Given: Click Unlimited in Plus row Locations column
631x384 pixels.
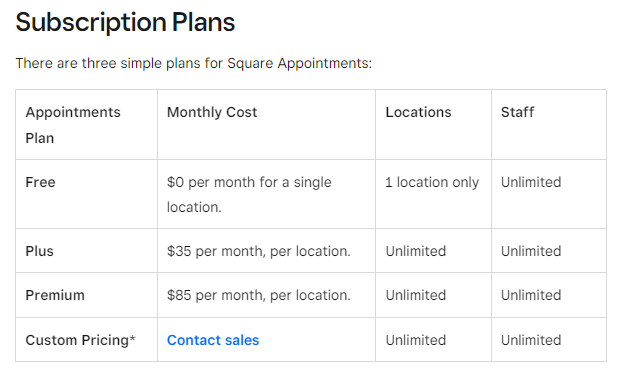Looking at the screenshot, I should tap(416, 251).
